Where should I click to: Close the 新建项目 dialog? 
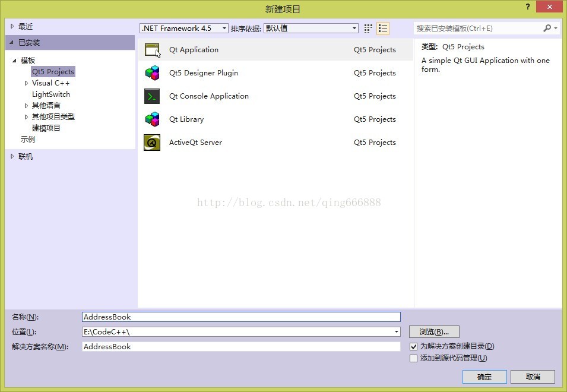(x=549, y=7)
